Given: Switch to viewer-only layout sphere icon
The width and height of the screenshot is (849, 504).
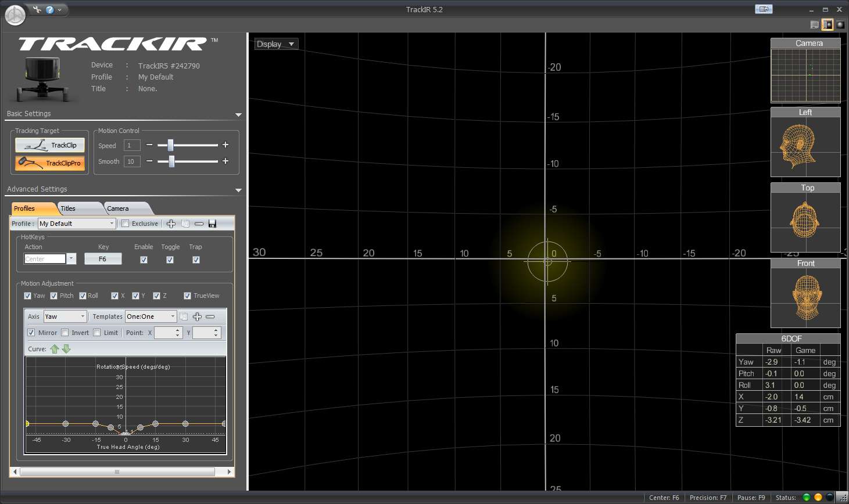Looking at the screenshot, I should click(x=840, y=24).
